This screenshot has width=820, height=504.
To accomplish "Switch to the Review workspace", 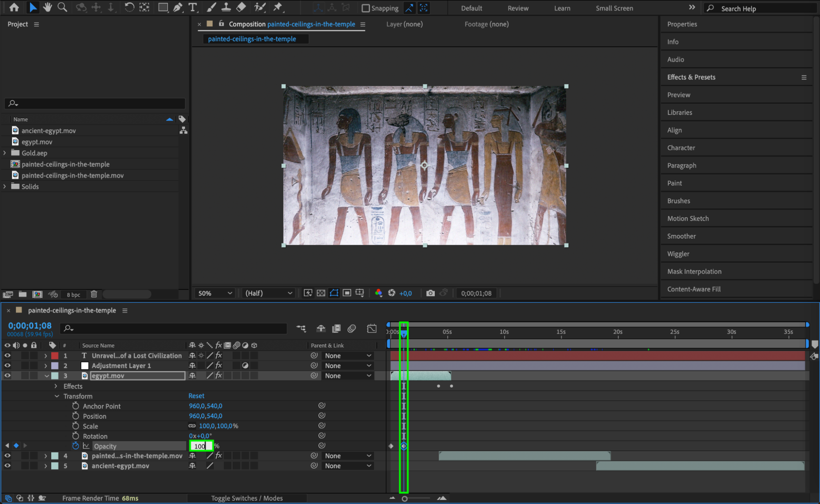I will [518, 8].
